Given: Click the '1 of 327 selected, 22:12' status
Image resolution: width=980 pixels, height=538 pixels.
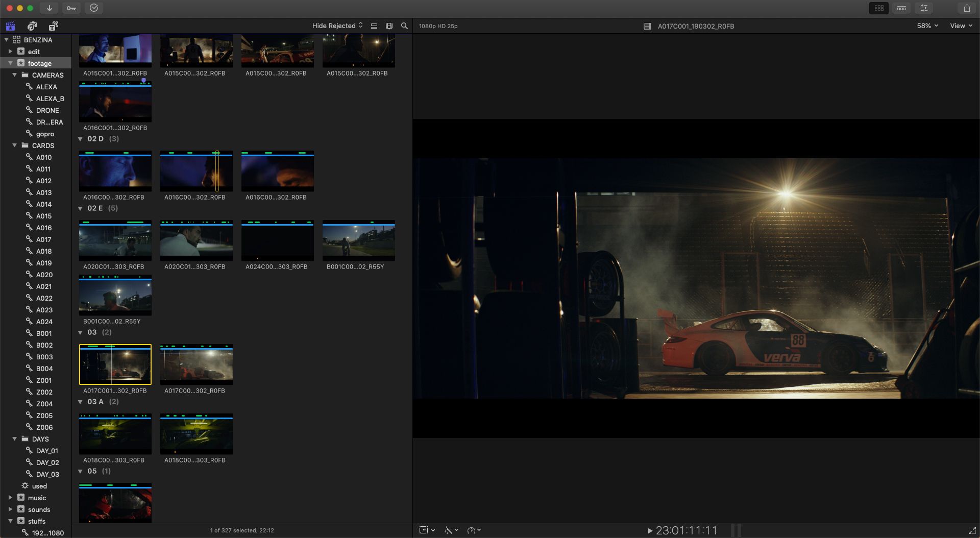Looking at the screenshot, I should [242, 530].
